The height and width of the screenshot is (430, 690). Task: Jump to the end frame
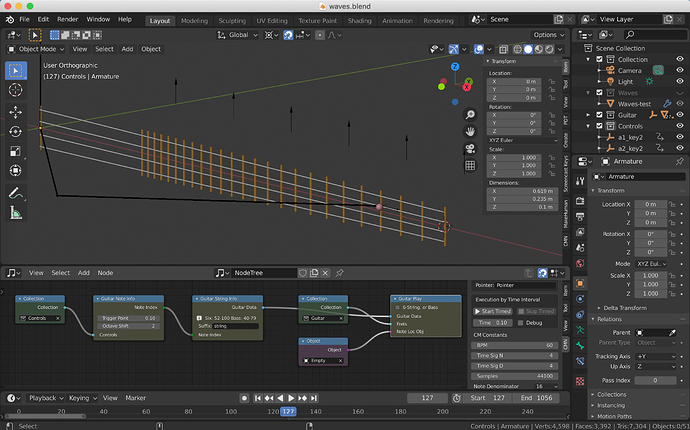click(x=313, y=398)
